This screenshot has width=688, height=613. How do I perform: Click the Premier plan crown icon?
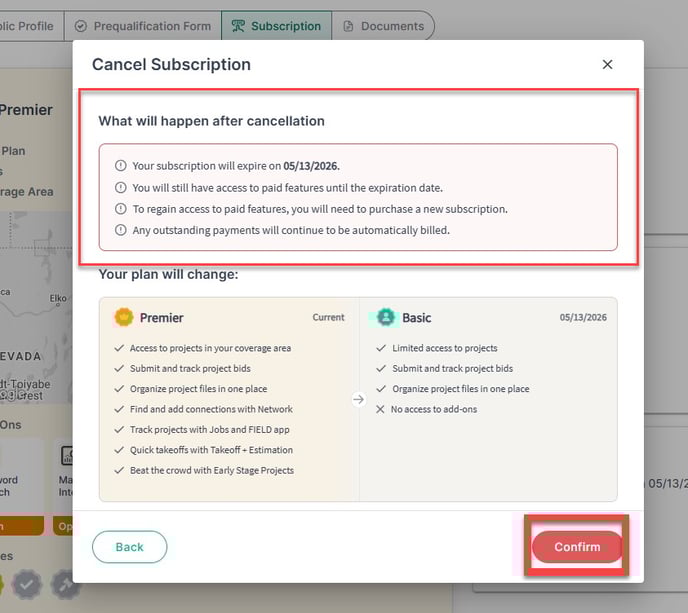124,317
